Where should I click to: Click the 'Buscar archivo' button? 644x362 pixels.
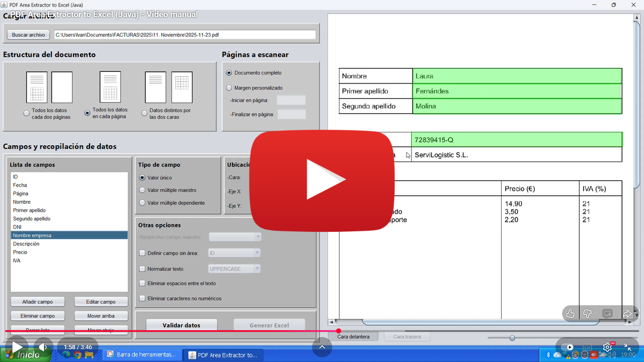tap(29, 35)
